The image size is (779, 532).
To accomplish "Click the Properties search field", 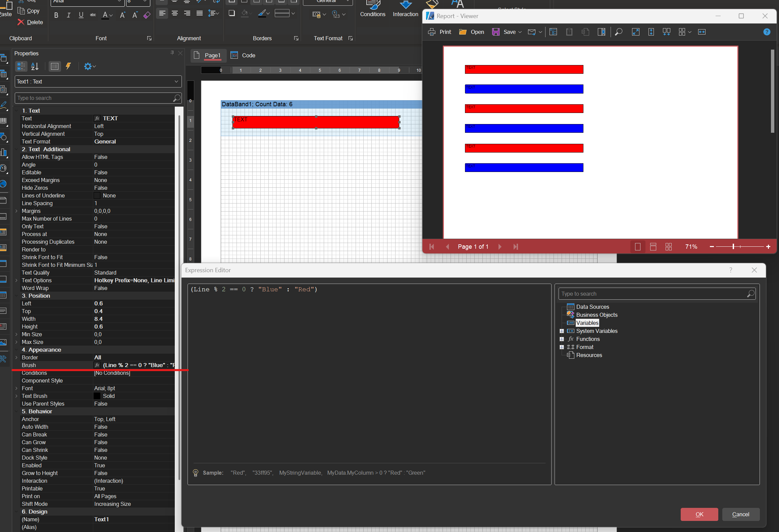I will point(98,98).
